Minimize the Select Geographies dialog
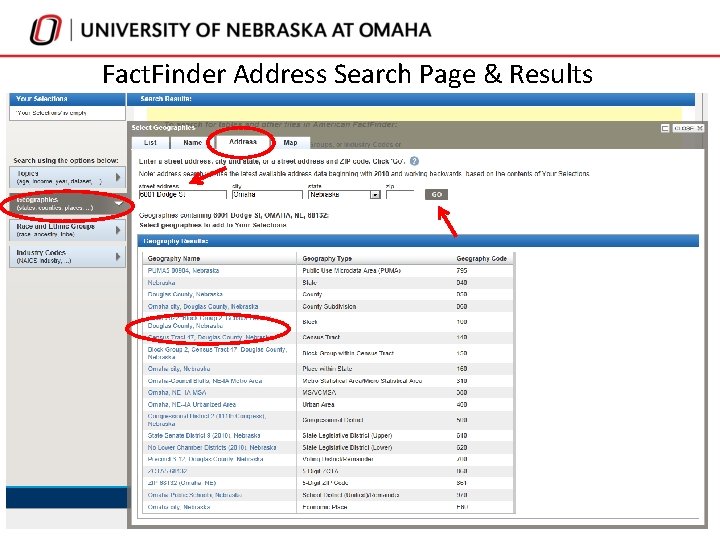 (664, 128)
